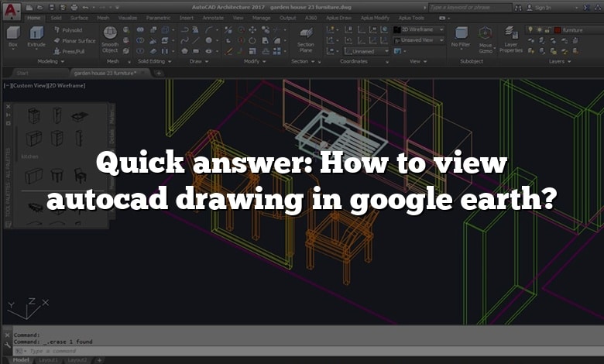Click the plus button to open new drawing tab
Image resolution: width=604 pixels, height=364 pixels.
tap(159, 73)
